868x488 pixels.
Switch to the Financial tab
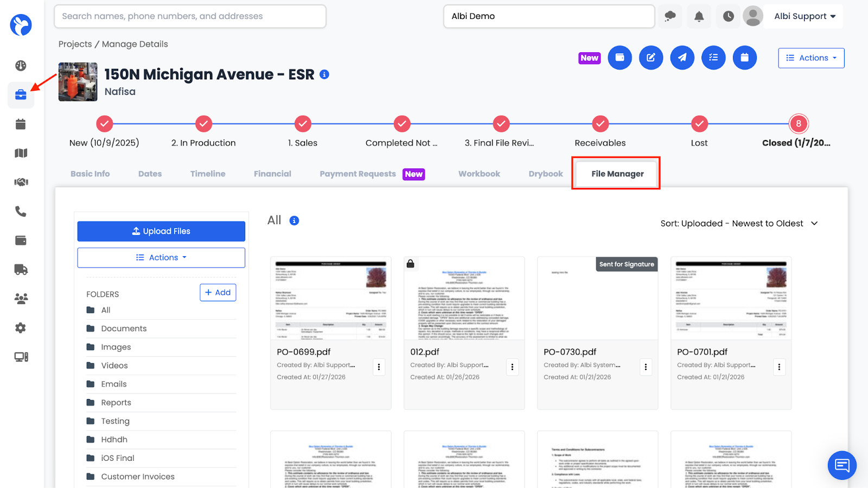(x=272, y=174)
